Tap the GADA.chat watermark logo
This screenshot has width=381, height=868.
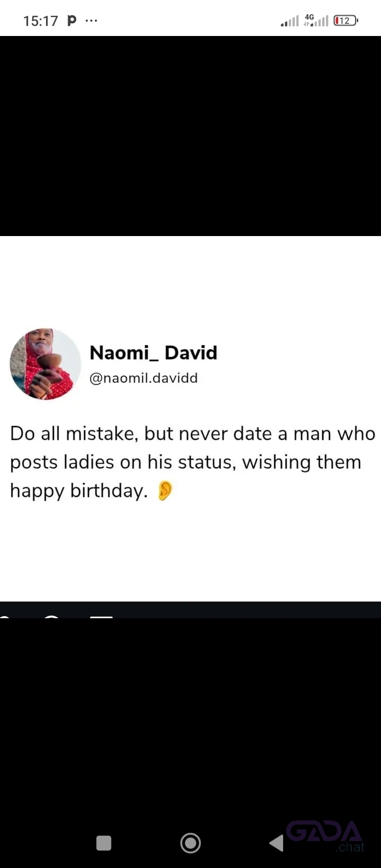325,836
